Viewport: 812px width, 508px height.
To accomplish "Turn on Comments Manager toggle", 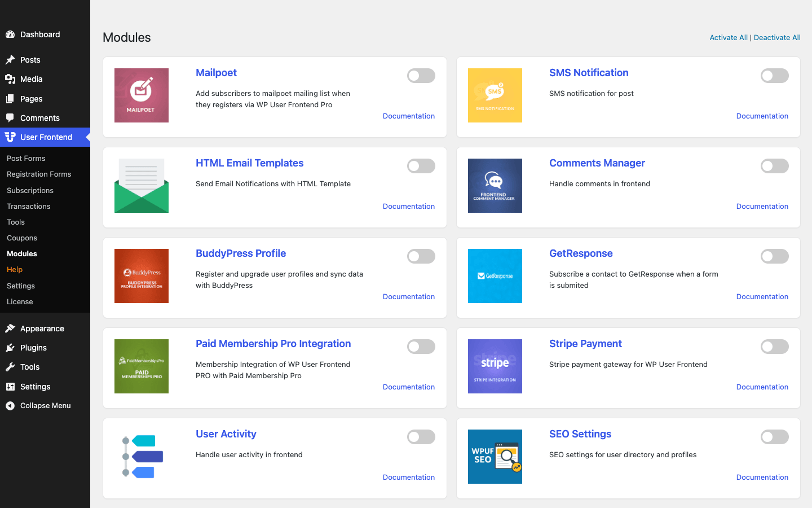I will tap(775, 166).
